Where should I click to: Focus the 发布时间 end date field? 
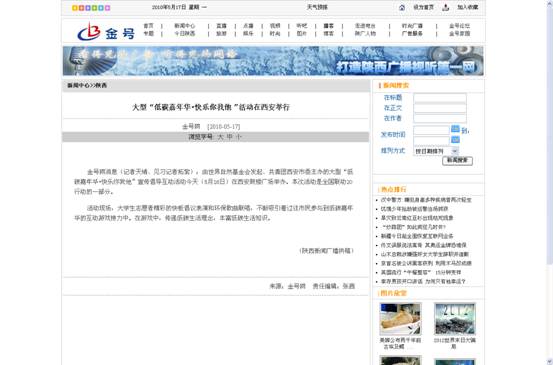coord(432,141)
